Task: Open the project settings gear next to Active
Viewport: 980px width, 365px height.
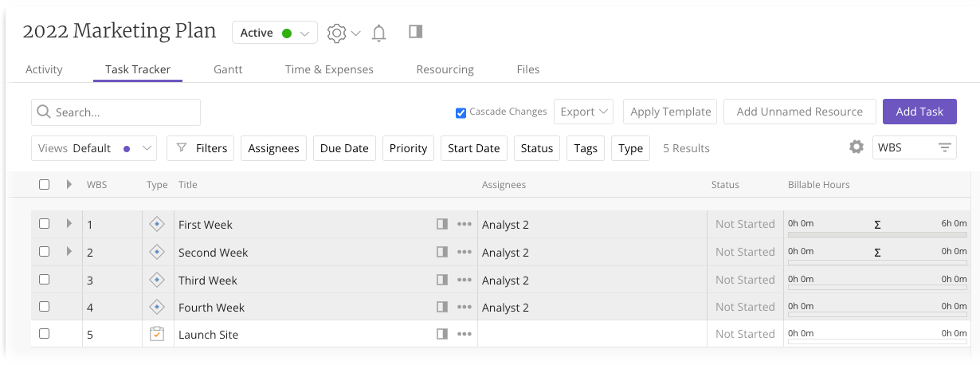Action: pyautogui.click(x=337, y=33)
